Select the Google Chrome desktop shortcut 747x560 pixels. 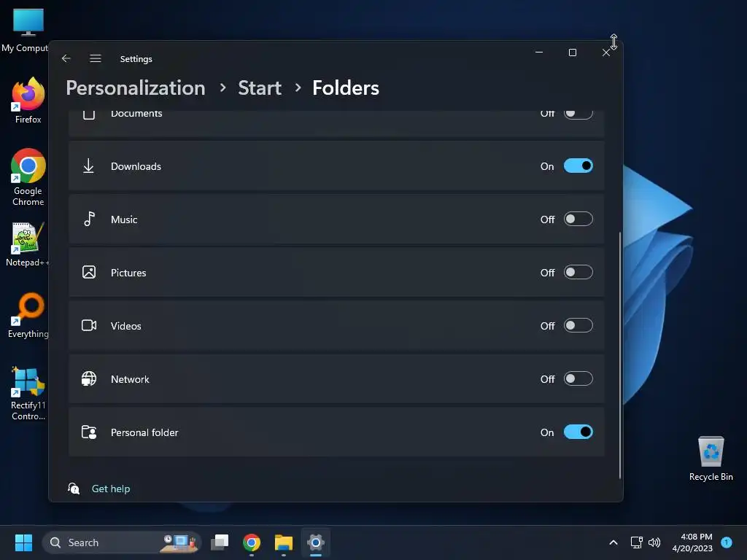(x=28, y=177)
